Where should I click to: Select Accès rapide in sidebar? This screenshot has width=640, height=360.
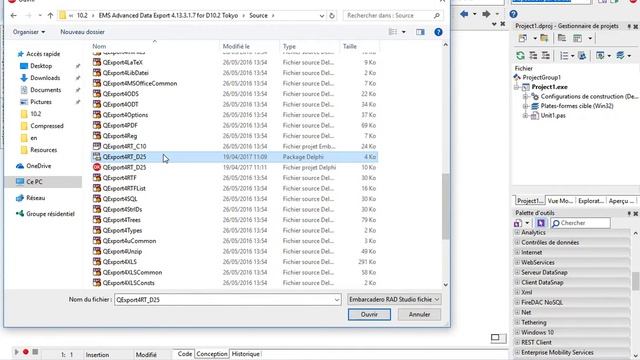pos(43,54)
